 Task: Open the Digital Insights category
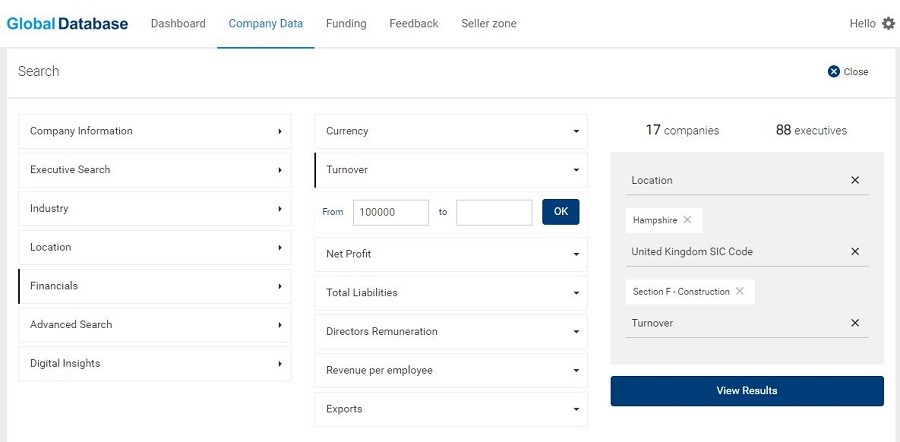tap(155, 363)
